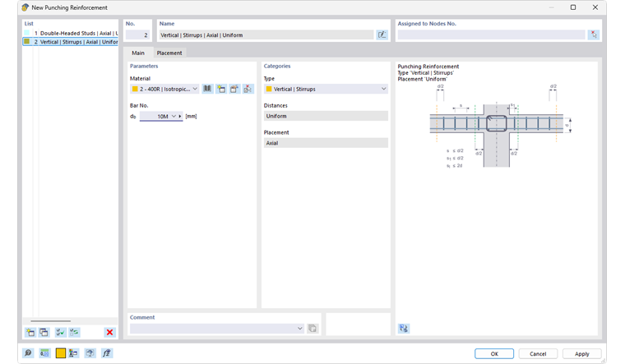Switch to the Main tab
Screen dimensions: 625x364
(138, 53)
